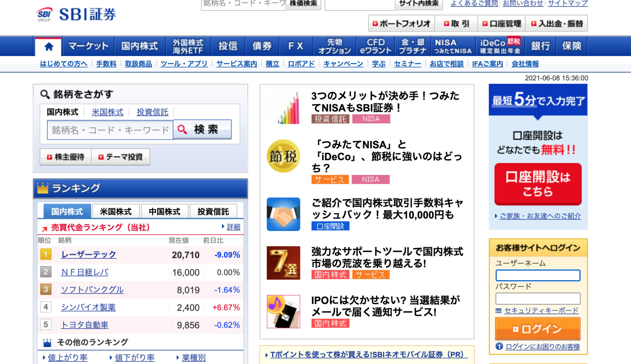Viewport: 631px width, 364px height.
Task: Open レーザーテック stock link
Action: coord(89,255)
